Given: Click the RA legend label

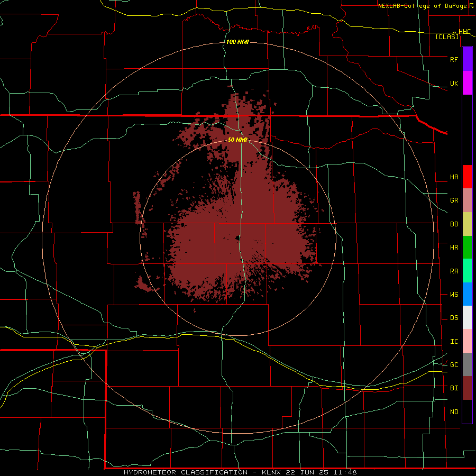Looking at the screenshot, I should 454,271.
